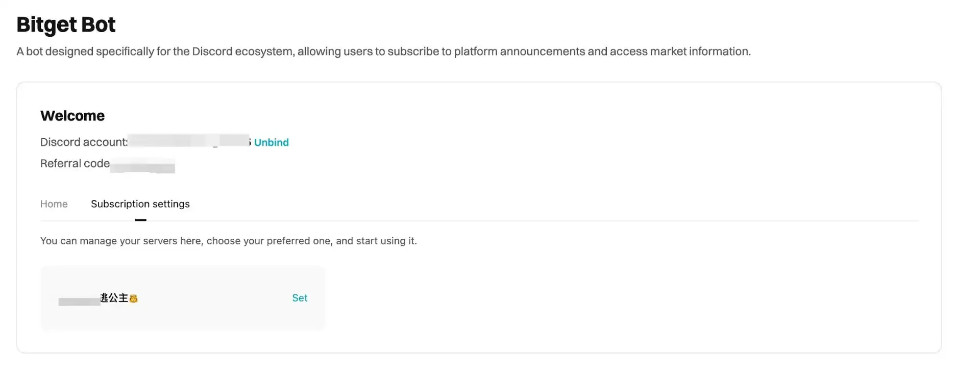Click empty area right of Welcome heading
Image resolution: width=980 pixels, height=378 pixels.
pos(510,116)
